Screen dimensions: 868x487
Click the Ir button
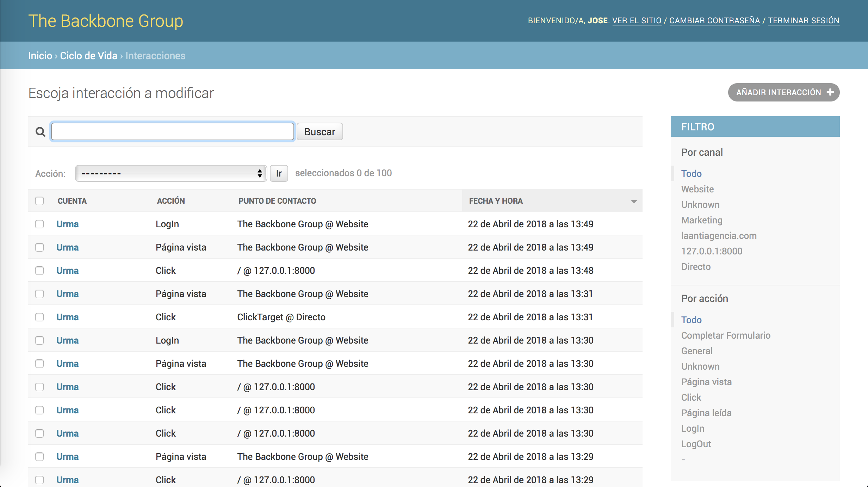pos(279,173)
